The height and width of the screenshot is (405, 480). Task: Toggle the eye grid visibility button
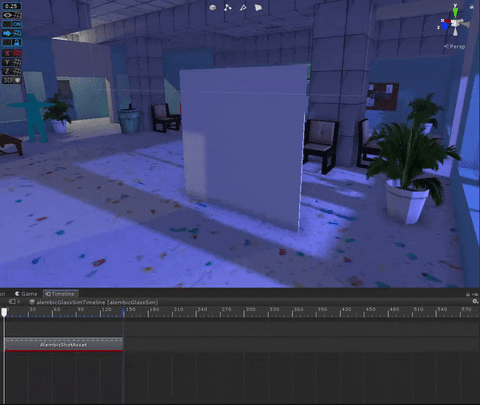pos(12,15)
